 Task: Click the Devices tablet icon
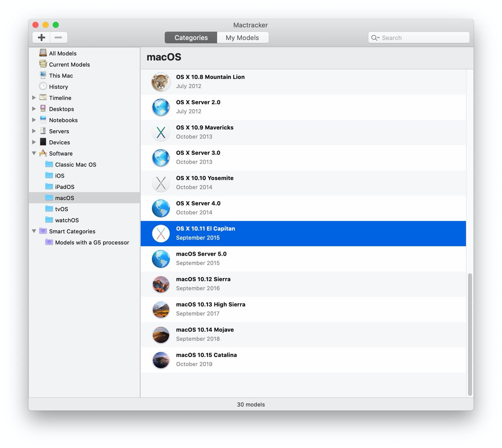pyautogui.click(x=43, y=142)
